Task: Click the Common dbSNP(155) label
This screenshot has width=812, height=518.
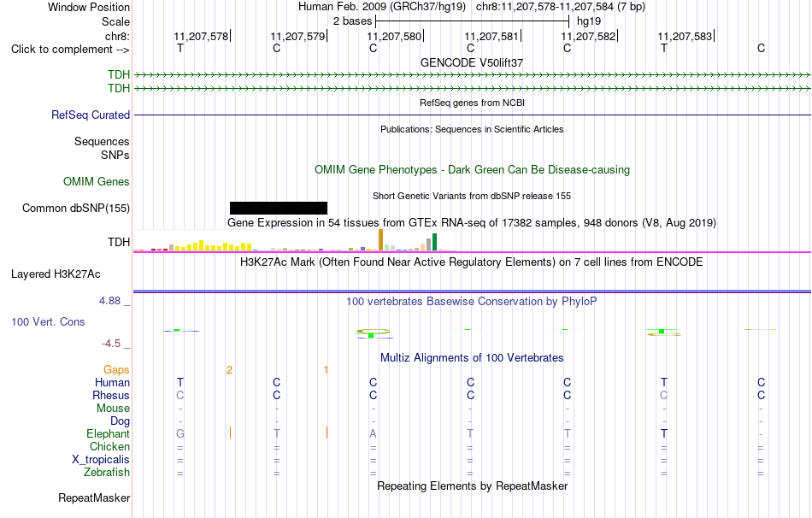Action: coord(76,209)
